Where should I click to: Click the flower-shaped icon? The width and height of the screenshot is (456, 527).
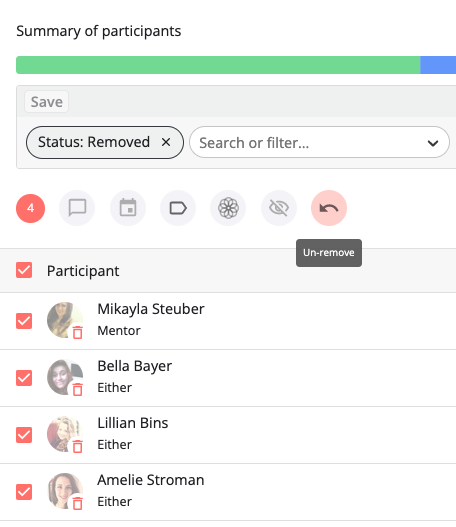(228, 208)
